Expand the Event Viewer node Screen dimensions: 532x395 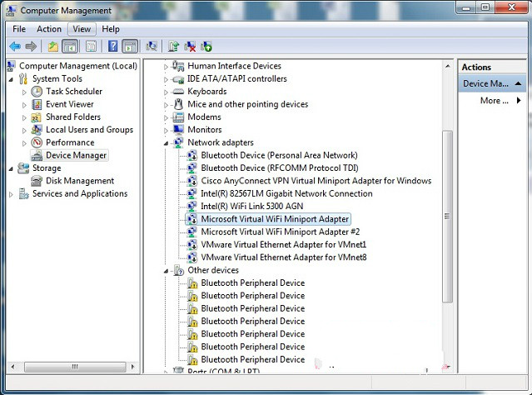coord(24,105)
